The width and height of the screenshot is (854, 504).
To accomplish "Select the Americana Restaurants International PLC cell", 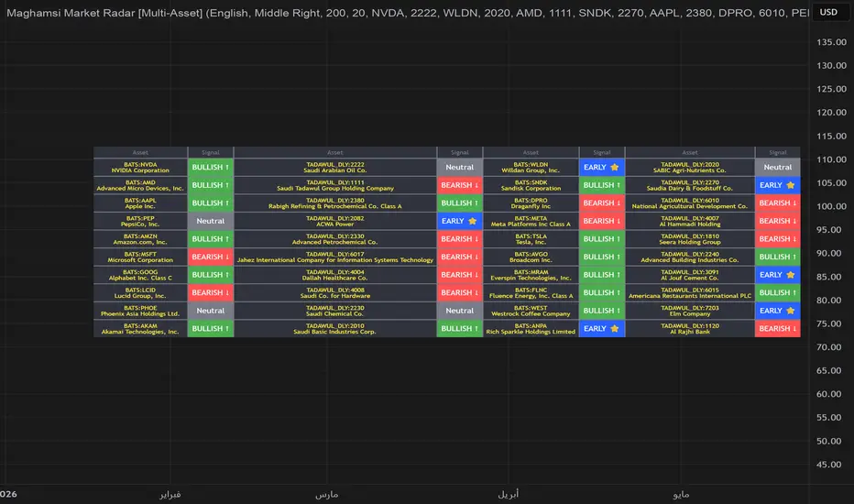I will pos(690,293).
